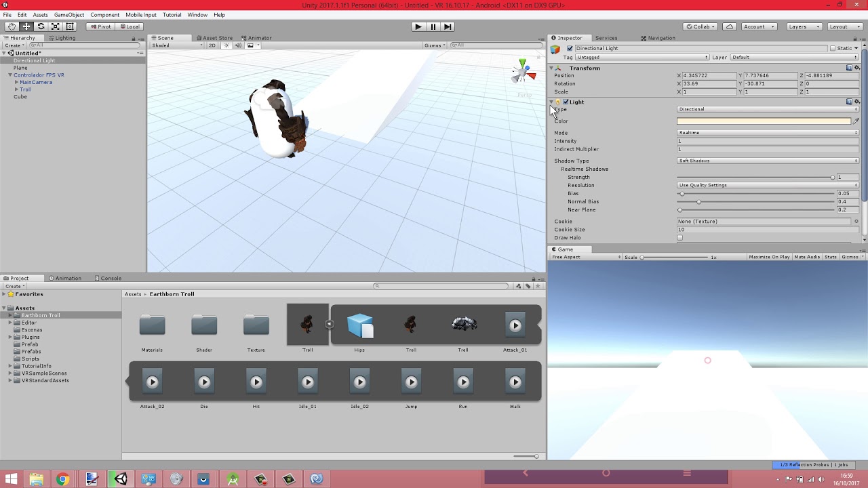Open the Light component help reference
Image resolution: width=868 pixels, height=488 pixels.
pos(849,102)
